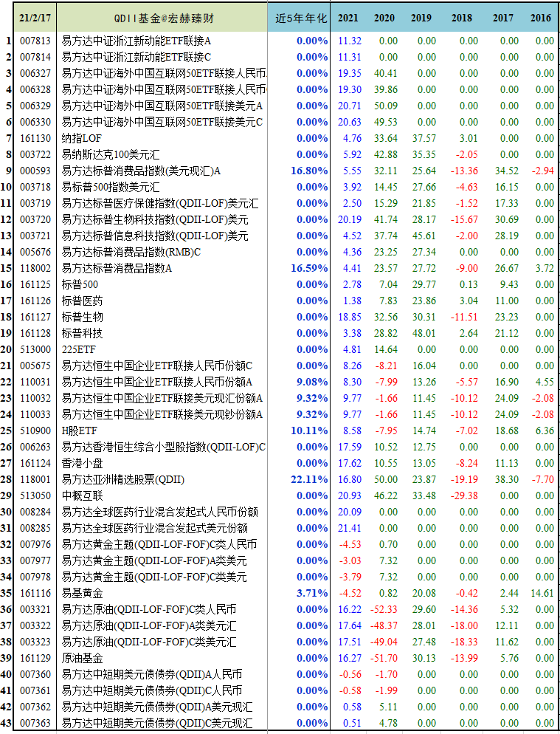Select the 21.41 value for 2021
560x734 pixels.
pyautogui.click(x=350, y=528)
